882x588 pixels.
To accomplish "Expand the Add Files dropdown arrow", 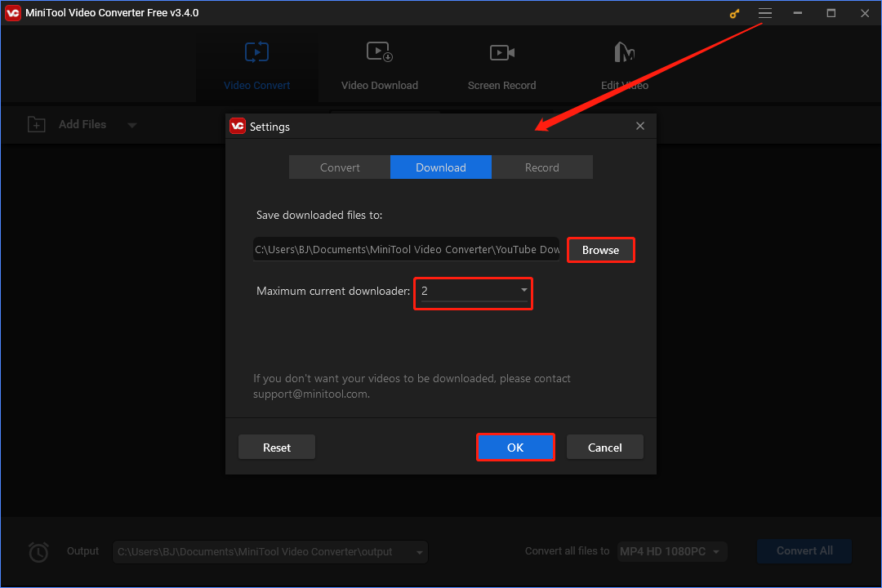I will 132,125.
